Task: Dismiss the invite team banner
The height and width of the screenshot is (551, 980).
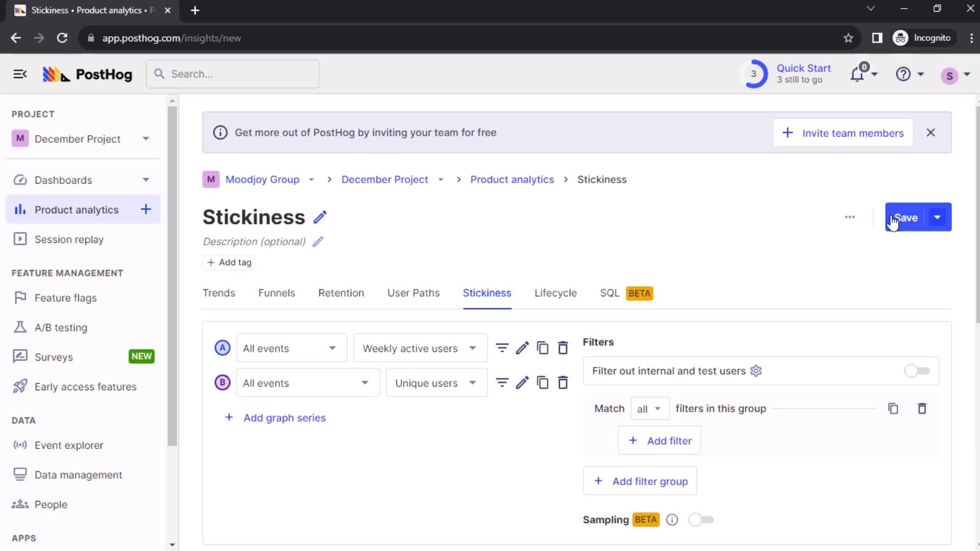Action: [x=931, y=133]
